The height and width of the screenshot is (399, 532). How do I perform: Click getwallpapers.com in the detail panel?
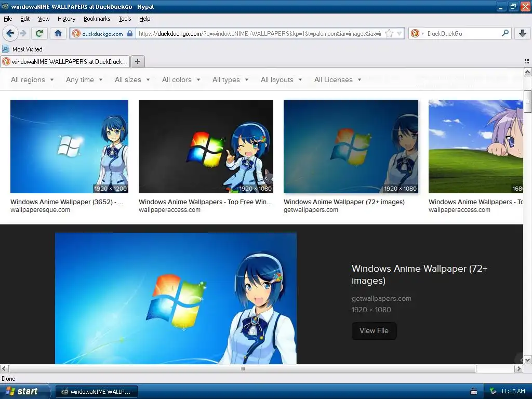click(x=381, y=299)
